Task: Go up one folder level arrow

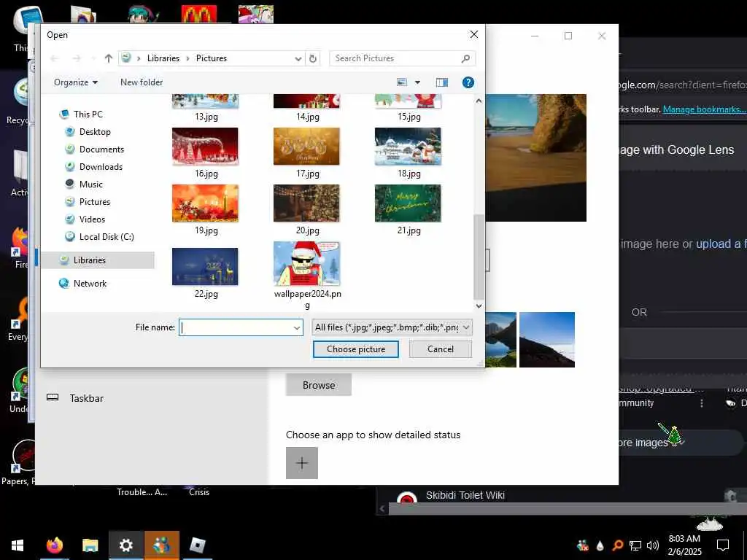Action: point(108,58)
